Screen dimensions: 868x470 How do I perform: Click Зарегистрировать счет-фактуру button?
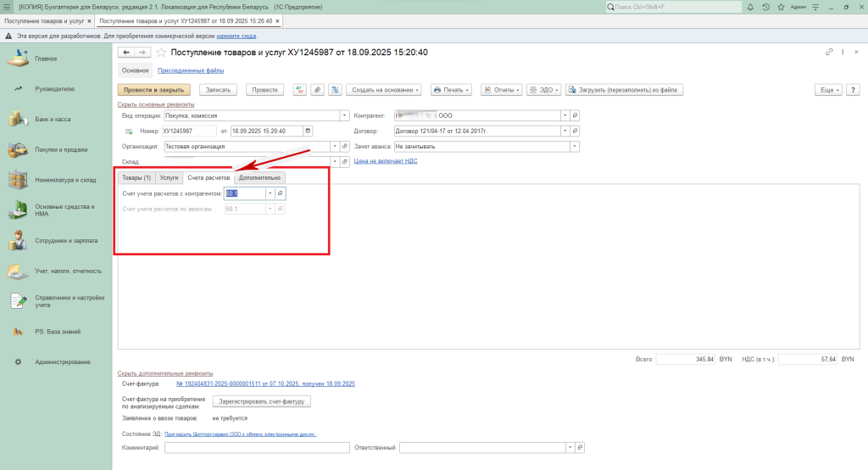263,401
